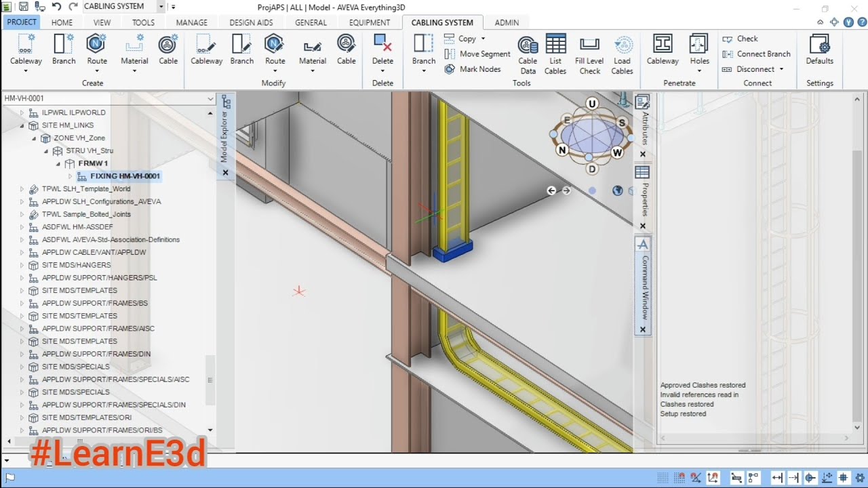Click previous view left arrow
This screenshot has width=868, height=488.
pyautogui.click(x=551, y=191)
